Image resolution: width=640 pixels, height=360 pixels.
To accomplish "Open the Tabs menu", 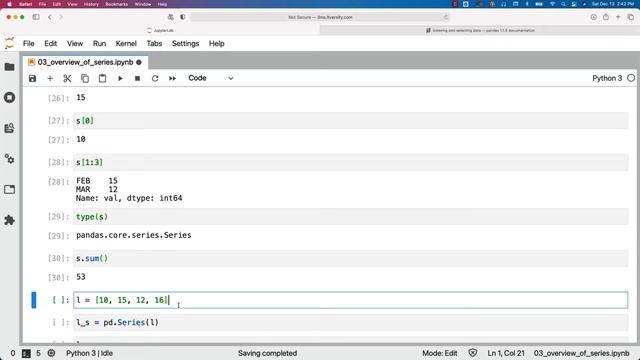I will [154, 44].
